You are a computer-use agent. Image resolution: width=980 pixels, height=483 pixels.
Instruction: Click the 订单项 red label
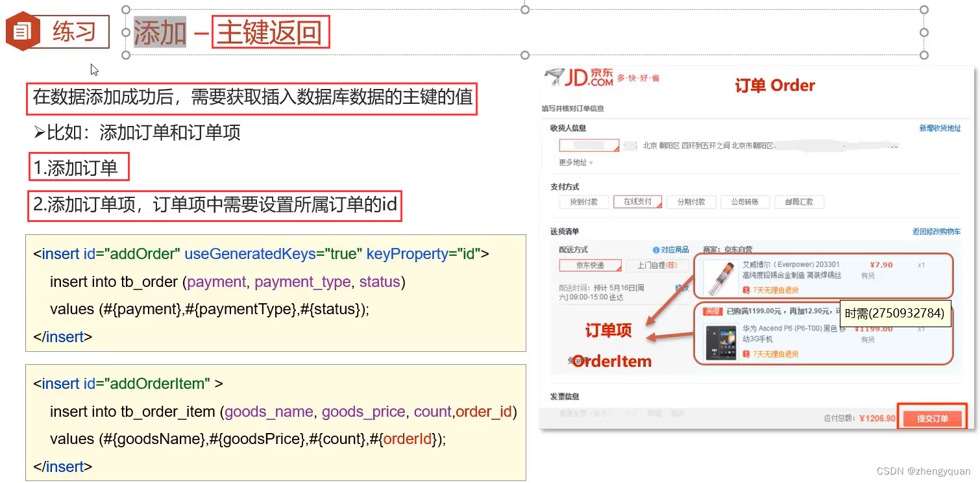(x=608, y=331)
